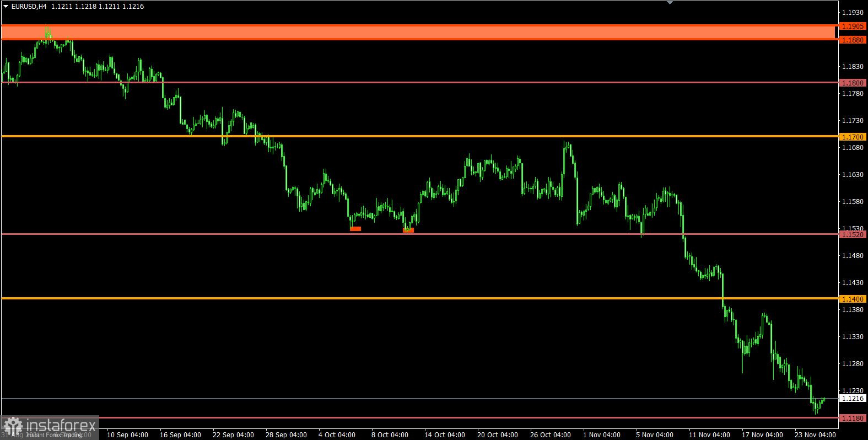Click the 5 Nov 04:00 time label
The image size is (868, 440).
[655, 434]
